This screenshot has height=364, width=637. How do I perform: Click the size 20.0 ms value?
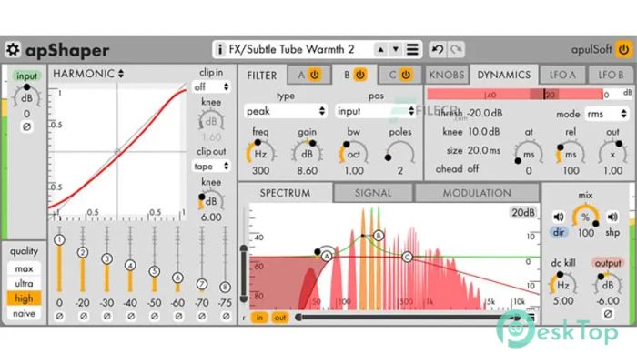click(484, 150)
